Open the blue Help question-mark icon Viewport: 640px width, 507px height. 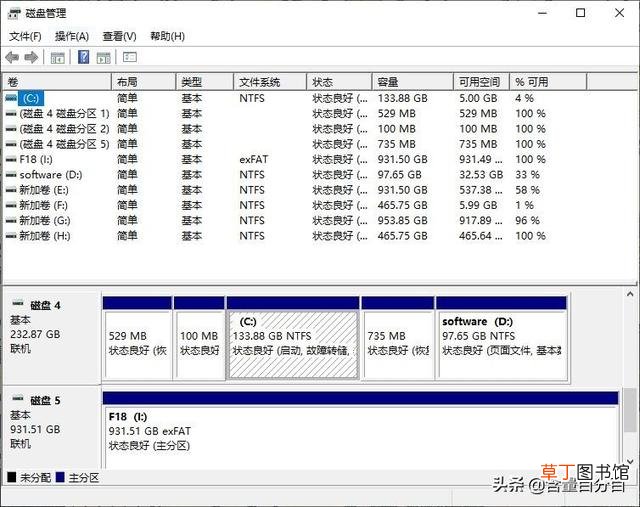[x=83, y=57]
